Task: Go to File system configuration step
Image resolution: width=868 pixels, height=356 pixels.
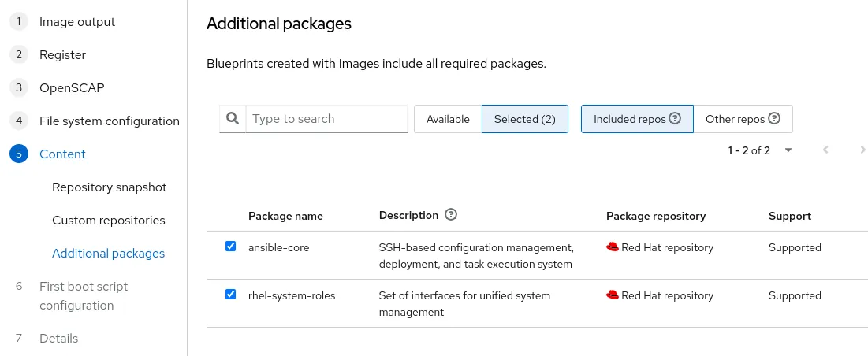Action: click(x=109, y=121)
